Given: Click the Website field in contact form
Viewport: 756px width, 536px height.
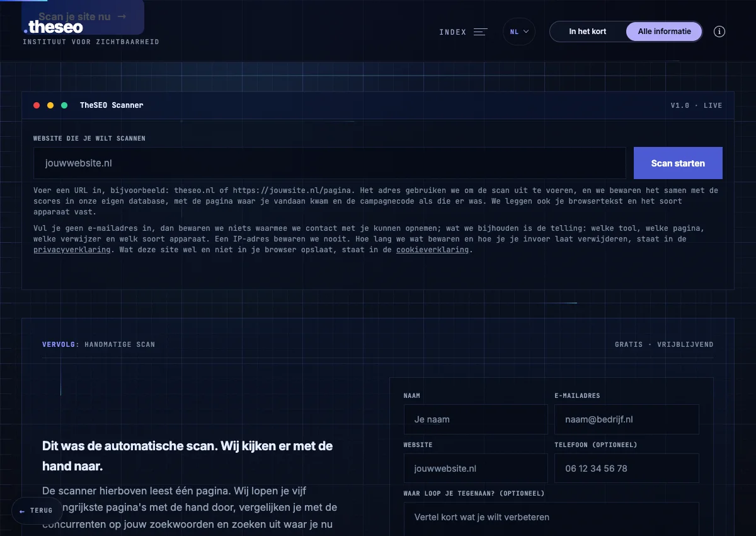Looking at the screenshot, I should (x=476, y=469).
